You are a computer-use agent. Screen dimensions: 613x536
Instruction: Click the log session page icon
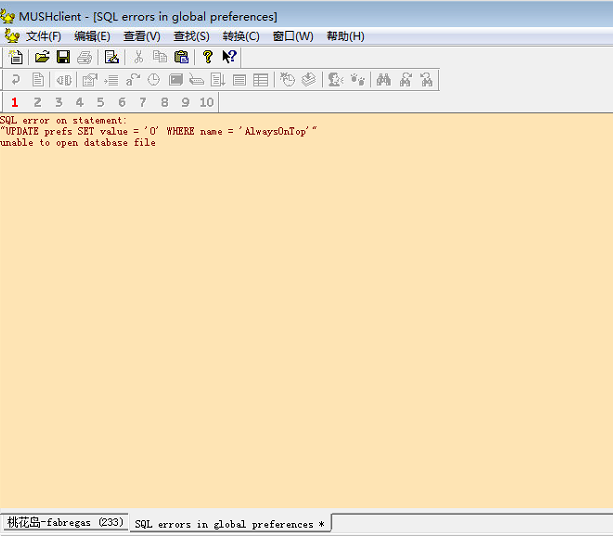point(38,80)
